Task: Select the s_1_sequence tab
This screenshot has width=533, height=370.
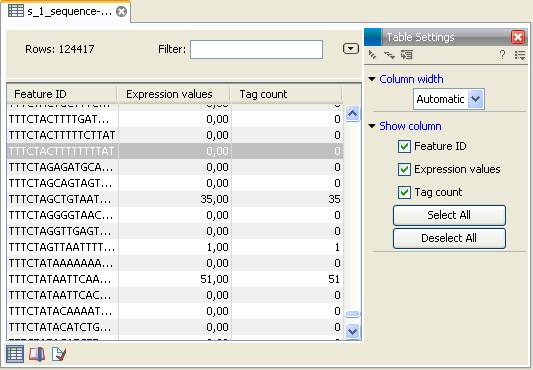Action: point(66,12)
